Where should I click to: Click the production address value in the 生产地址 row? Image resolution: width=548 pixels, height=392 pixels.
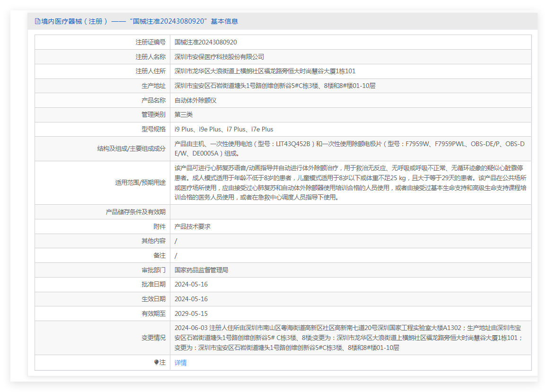[x=274, y=86]
